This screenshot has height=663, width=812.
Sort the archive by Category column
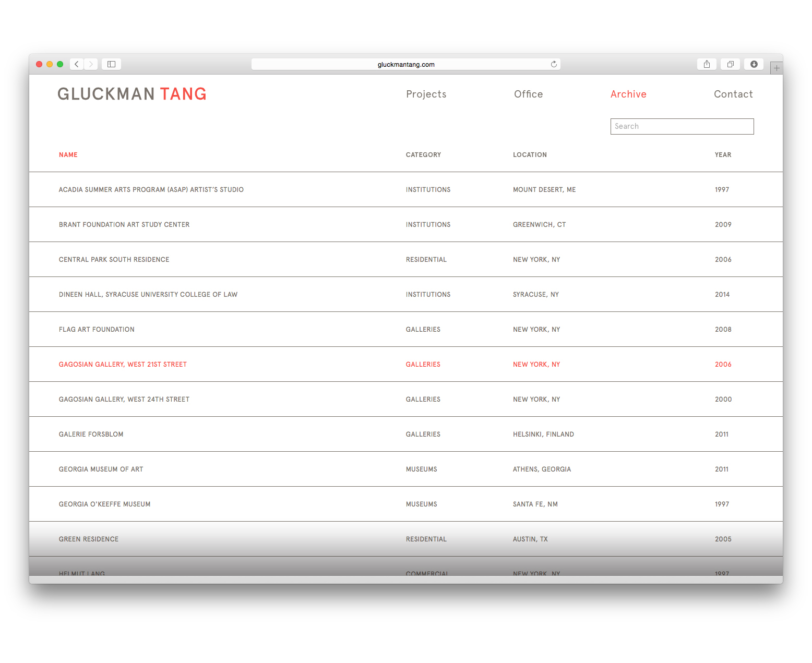pos(424,155)
